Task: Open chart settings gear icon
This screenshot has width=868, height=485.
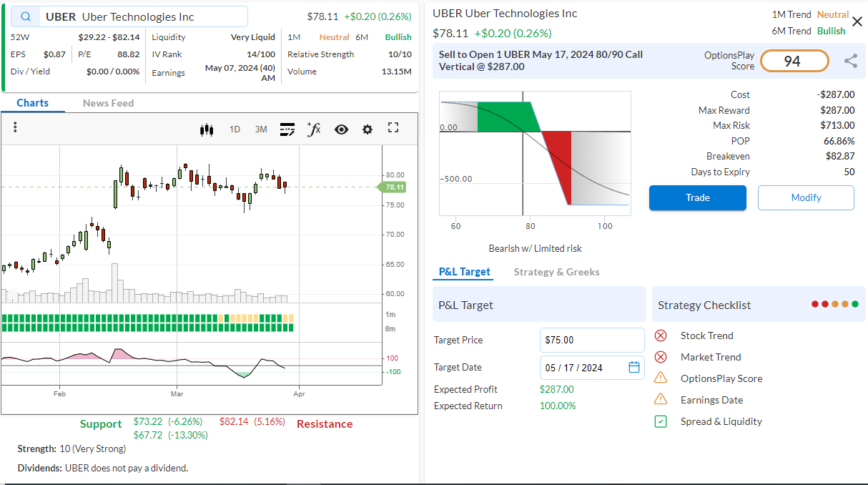Action: coord(368,129)
